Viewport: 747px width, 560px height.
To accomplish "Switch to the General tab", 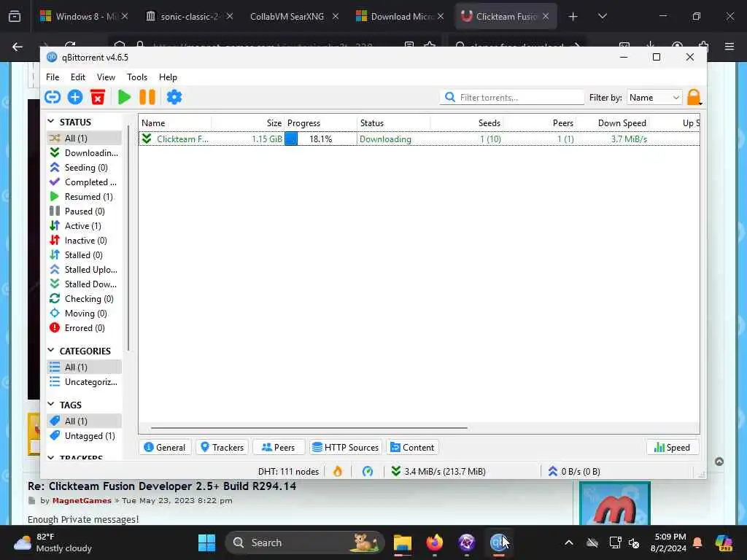I will point(165,448).
